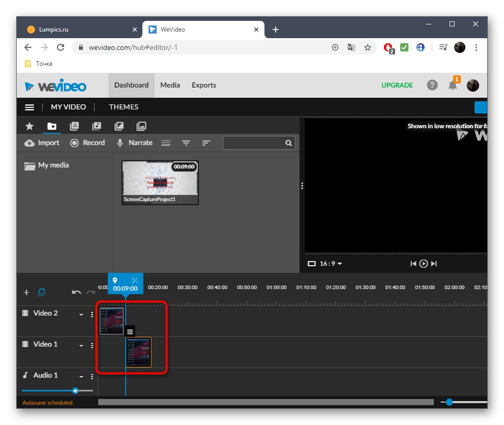This screenshot has height=425, width=504.
Task: Click the marker pin icon on the timeline
Action: point(115,280)
